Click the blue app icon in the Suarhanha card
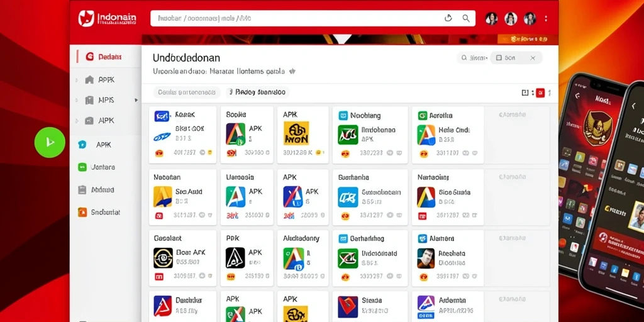Screen dimensions: 644x322 coord(348,197)
